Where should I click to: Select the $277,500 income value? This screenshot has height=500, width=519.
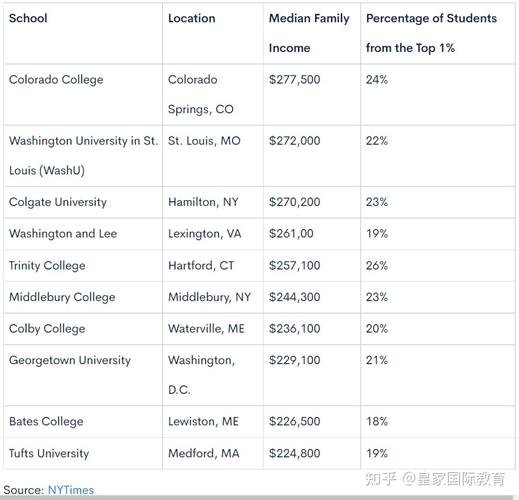tap(294, 80)
